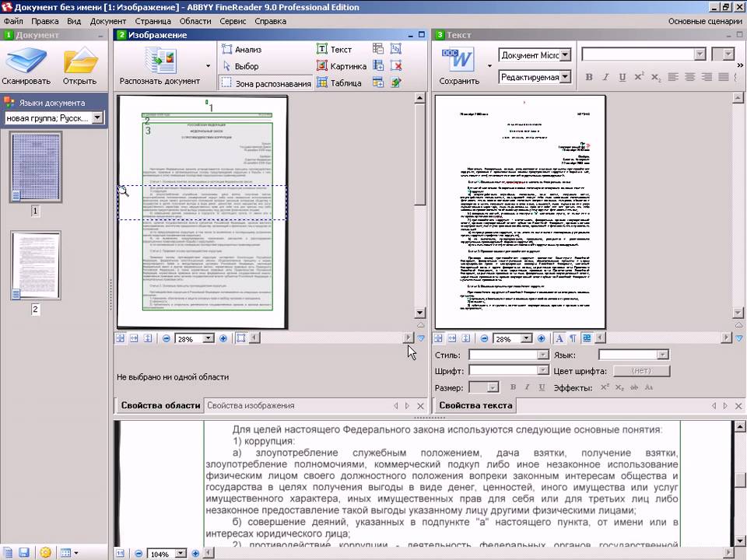Viewport: 747px width, 560px height.
Task: Click the delete area icon with red X
Action: (396, 65)
